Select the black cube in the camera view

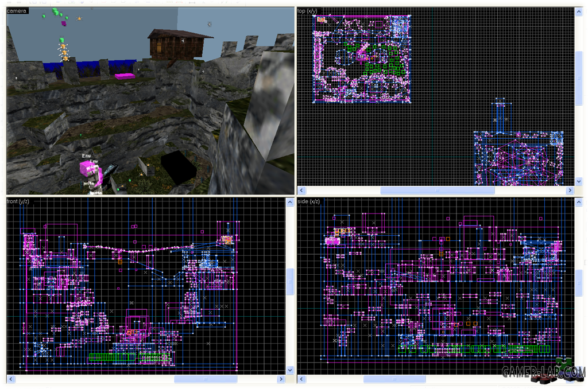[179, 167]
